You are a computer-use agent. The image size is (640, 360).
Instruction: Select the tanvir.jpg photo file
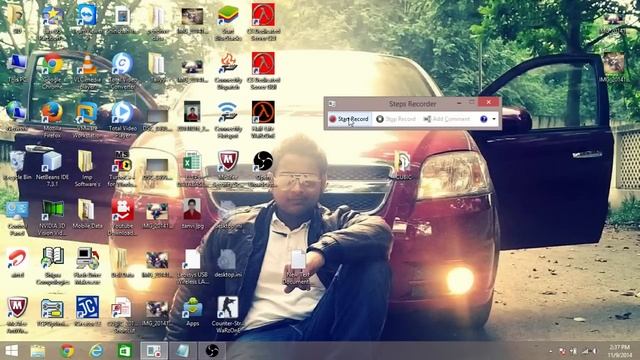coord(192,214)
